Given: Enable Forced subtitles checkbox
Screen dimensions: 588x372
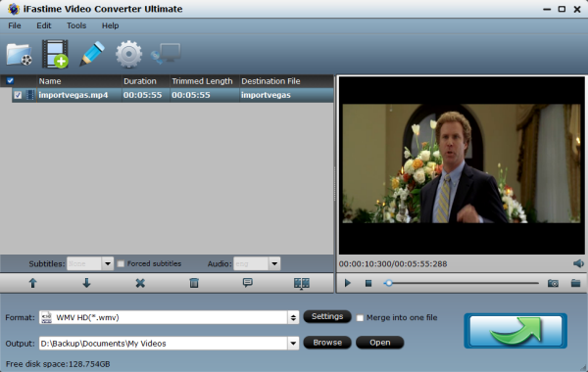Looking at the screenshot, I should pos(121,263).
